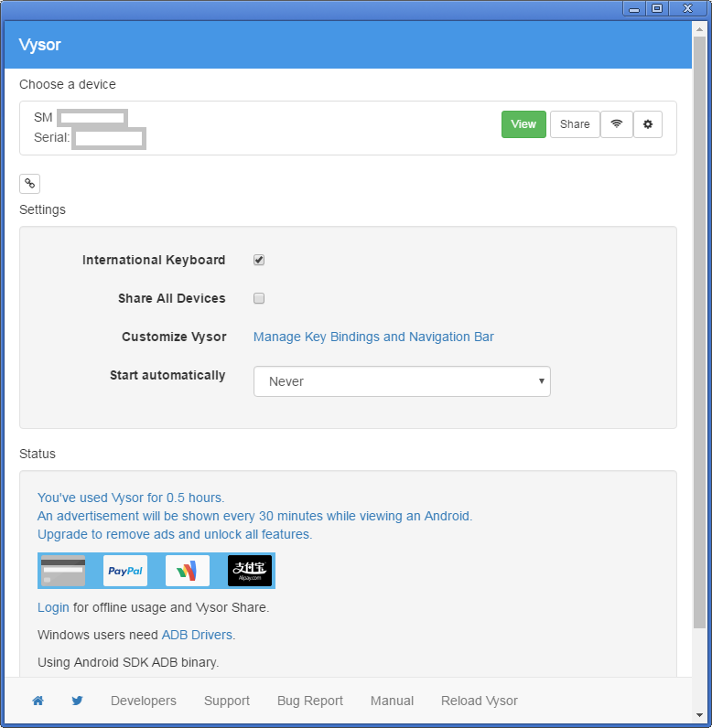Image resolution: width=712 pixels, height=728 pixels.
Task: Click Upgrade to remove ads link
Action: point(175,534)
